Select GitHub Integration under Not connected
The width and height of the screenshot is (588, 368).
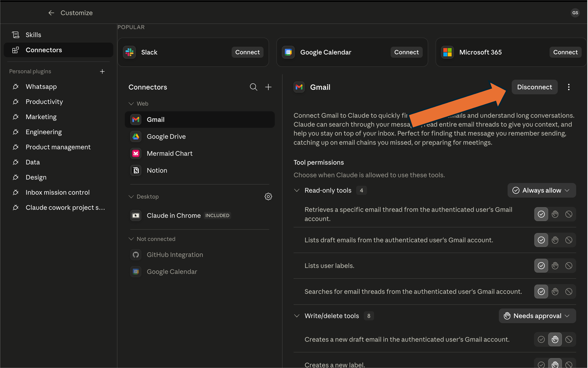[199, 255]
